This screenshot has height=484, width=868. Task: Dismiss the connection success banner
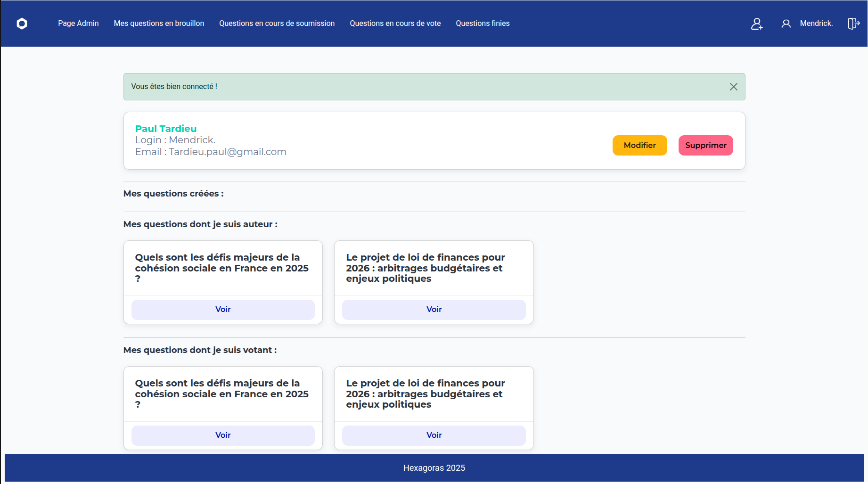(733, 86)
